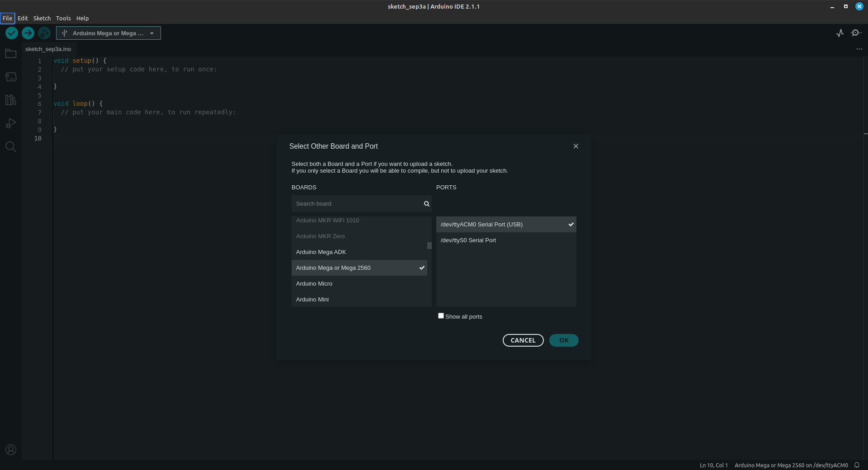Screen dimensions: 868x470
Task: Close the Select Other Board and Port dialog
Action: pos(576,146)
